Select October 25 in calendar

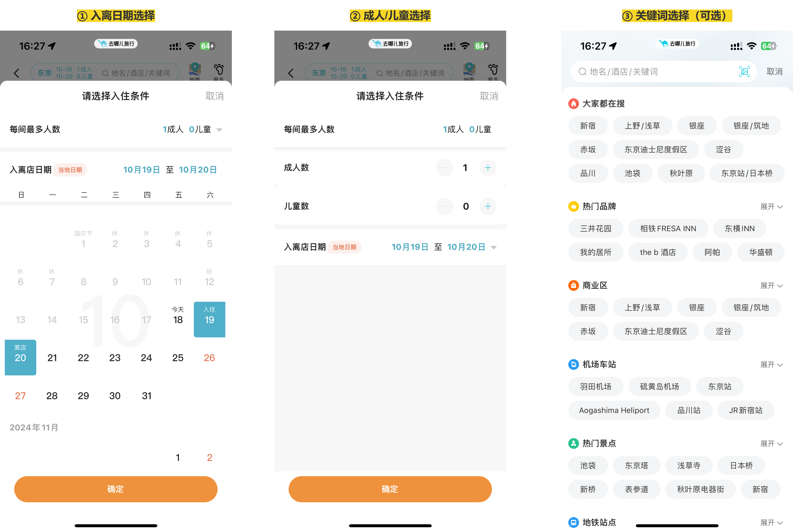pos(177,358)
